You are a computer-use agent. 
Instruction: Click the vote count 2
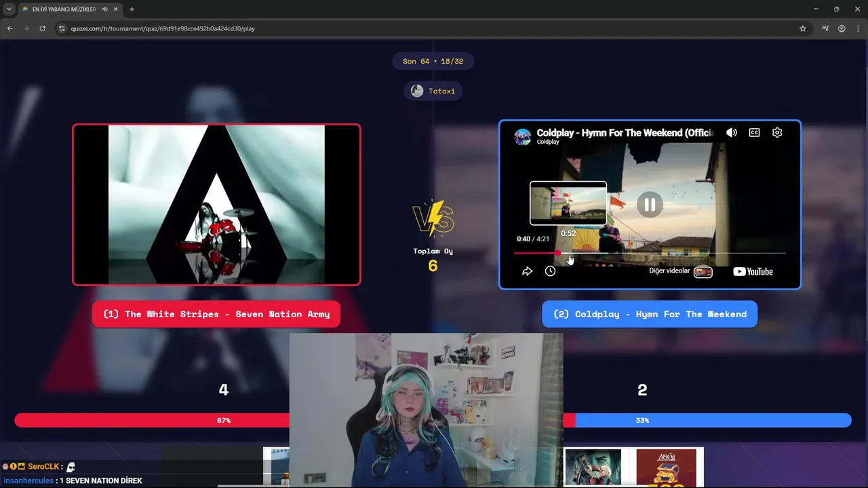coord(642,390)
